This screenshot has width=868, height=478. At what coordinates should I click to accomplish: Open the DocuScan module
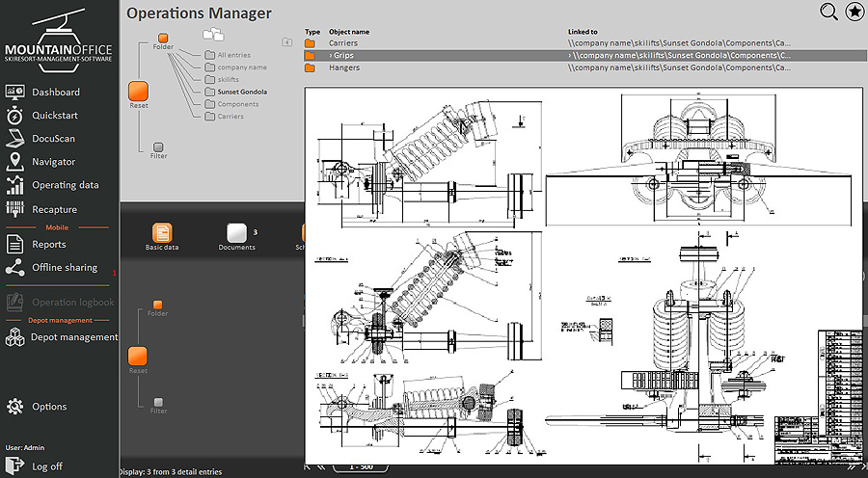tap(53, 139)
